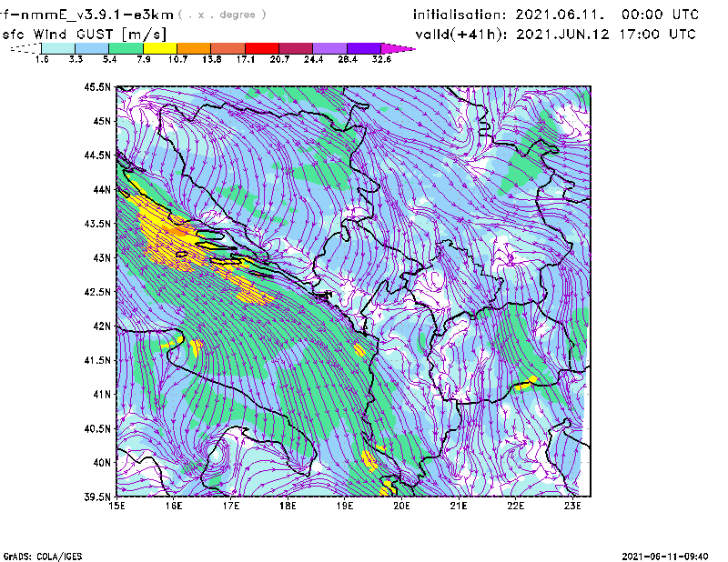728x562 pixels.
Task: Click the 17E longitude axis label
Action: click(231, 506)
